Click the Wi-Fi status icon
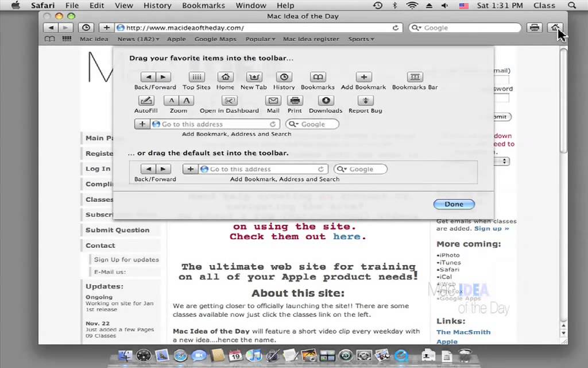Screen dimensions: 588x368 pyautogui.click(x=412, y=6)
